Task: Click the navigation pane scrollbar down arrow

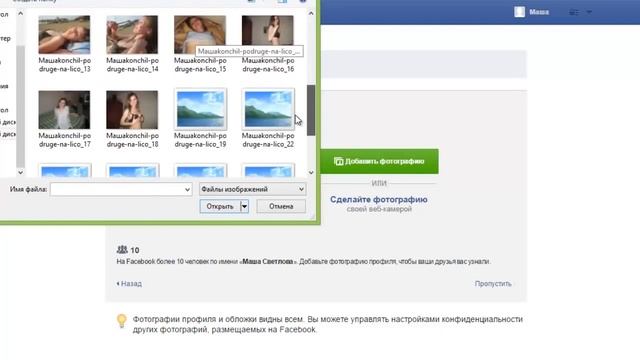Action: coord(20,173)
